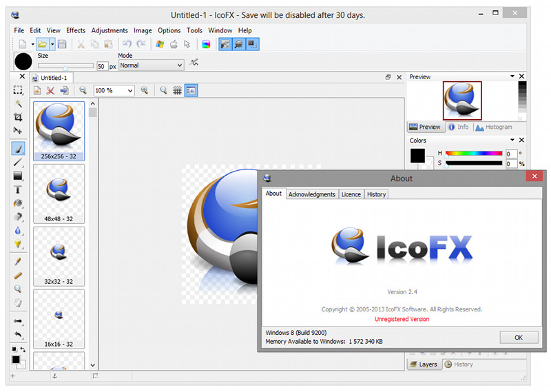This screenshot has height=392, width=551.
Task: Click the Hue value field showing 0
Action: click(x=511, y=154)
